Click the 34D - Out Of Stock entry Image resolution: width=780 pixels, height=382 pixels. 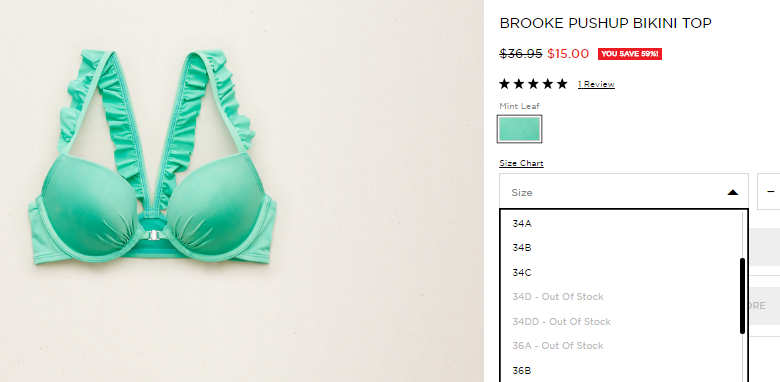click(x=621, y=297)
